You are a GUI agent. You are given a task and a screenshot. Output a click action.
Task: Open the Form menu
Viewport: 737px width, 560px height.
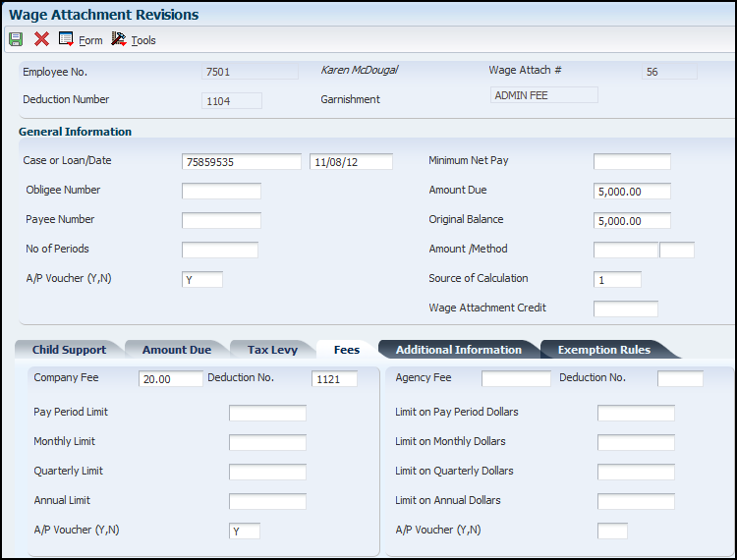(90, 40)
